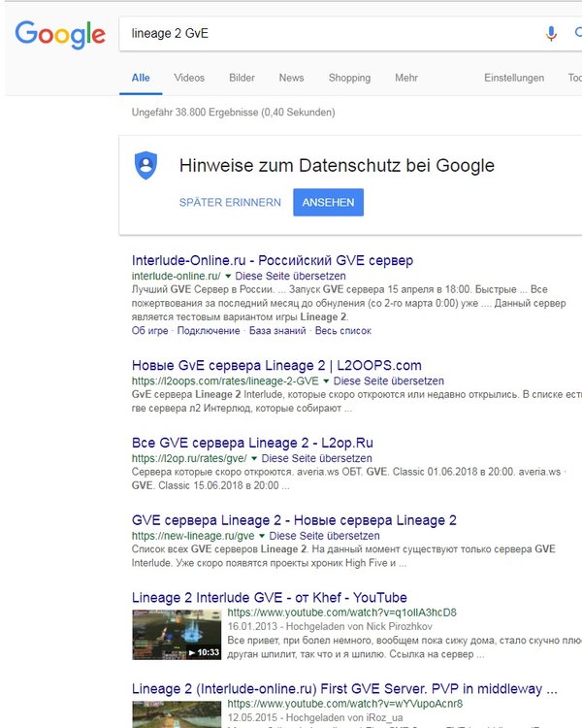Open 'Новые GvE сервера Lineage 2 | L2OOPS.com'
The image size is (582, 728).
pyautogui.click(x=276, y=365)
